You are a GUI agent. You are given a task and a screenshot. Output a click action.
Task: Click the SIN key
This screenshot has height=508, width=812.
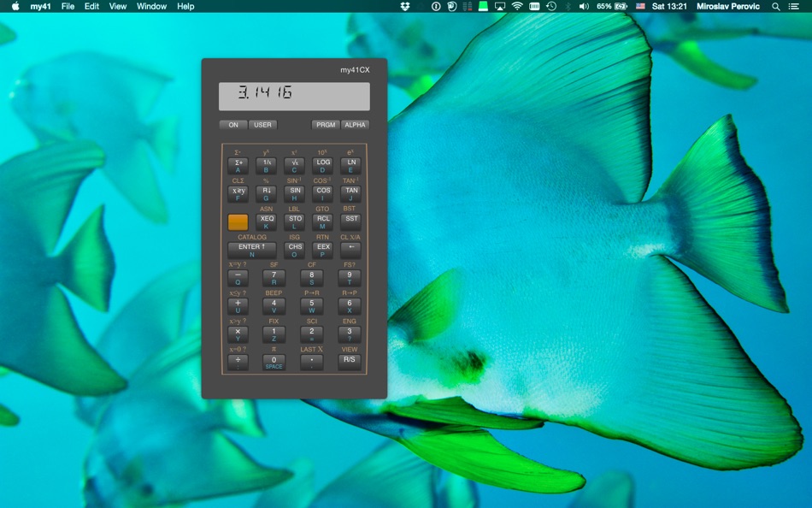click(x=295, y=194)
